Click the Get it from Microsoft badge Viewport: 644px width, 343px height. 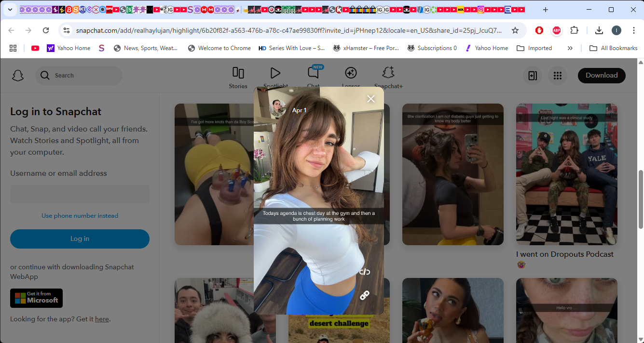tap(36, 298)
